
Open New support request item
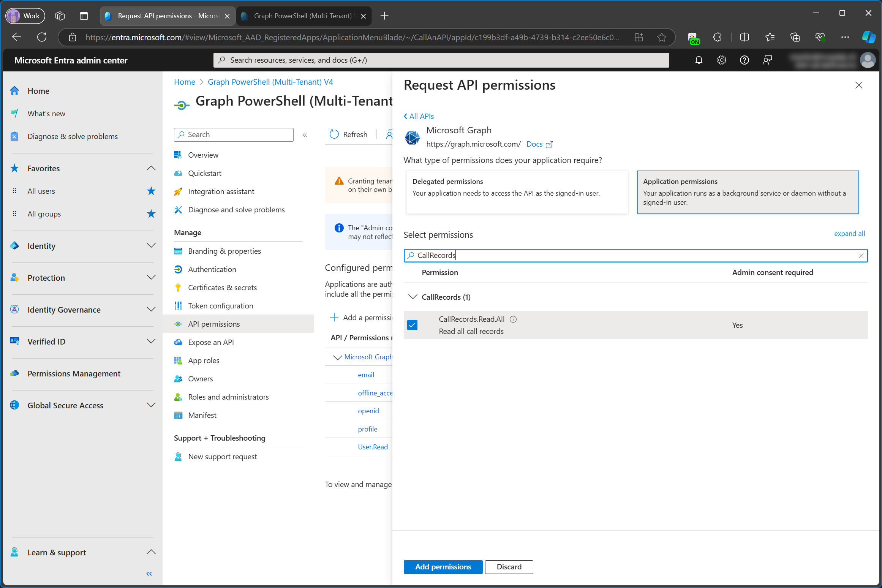pyautogui.click(x=222, y=457)
